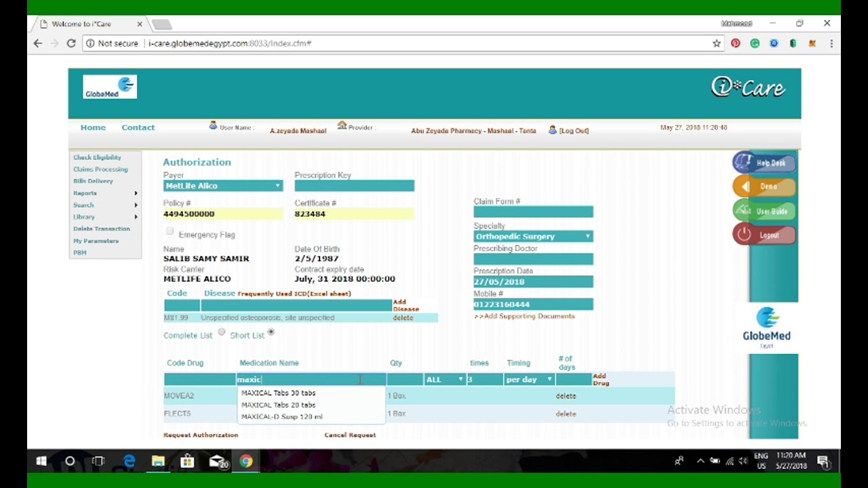Click the Log Out link in header

pyautogui.click(x=574, y=130)
